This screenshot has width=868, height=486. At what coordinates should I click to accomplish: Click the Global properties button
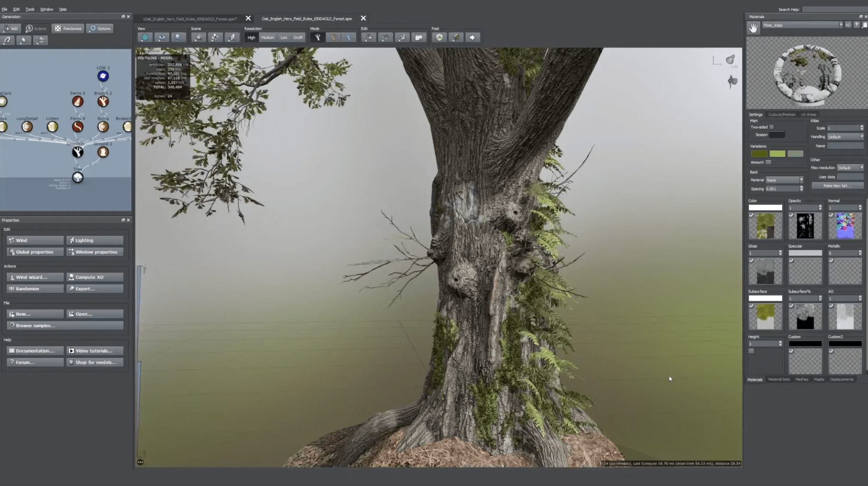point(35,252)
